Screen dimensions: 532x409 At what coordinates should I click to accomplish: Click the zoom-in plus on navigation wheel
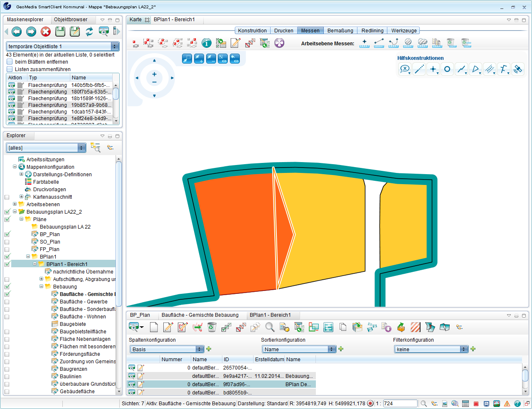[x=154, y=74]
